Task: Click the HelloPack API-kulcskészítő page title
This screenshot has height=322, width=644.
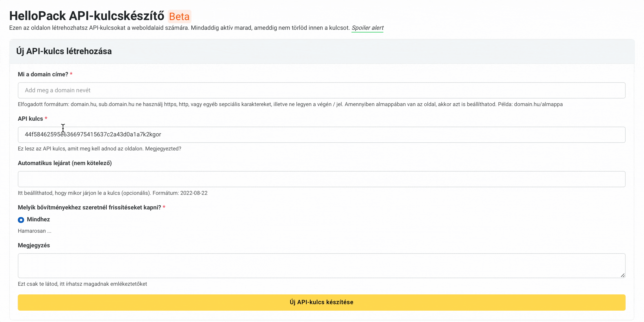Action: [x=87, y=16]
